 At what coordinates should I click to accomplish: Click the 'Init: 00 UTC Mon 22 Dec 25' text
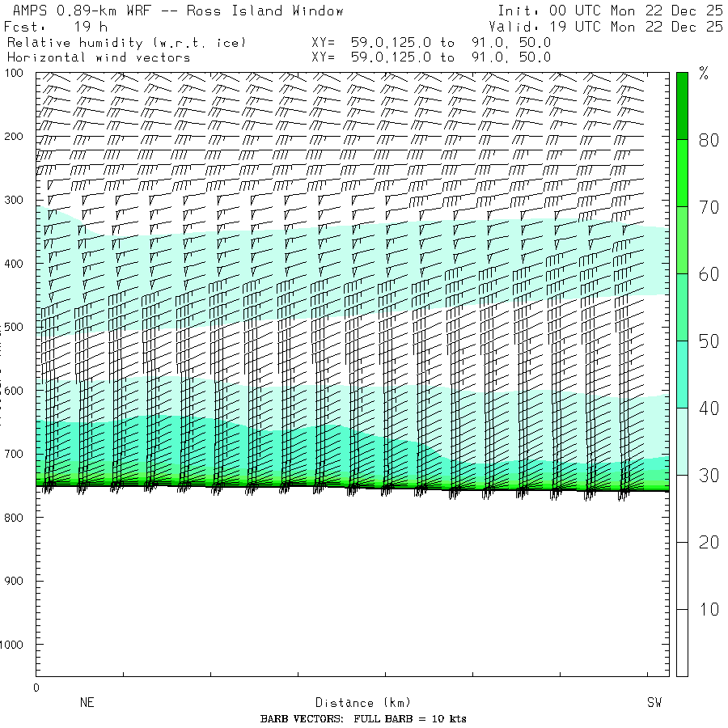click(x=610, y=11)
